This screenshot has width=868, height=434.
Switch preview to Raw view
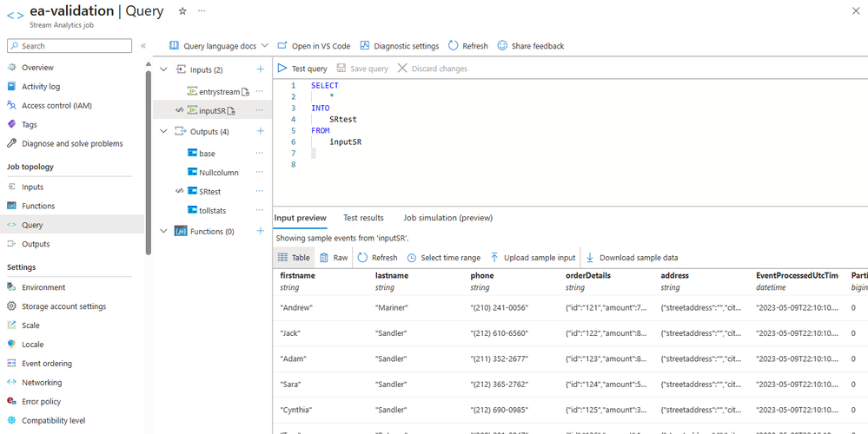pyautogui.click(x=334, y=258)
